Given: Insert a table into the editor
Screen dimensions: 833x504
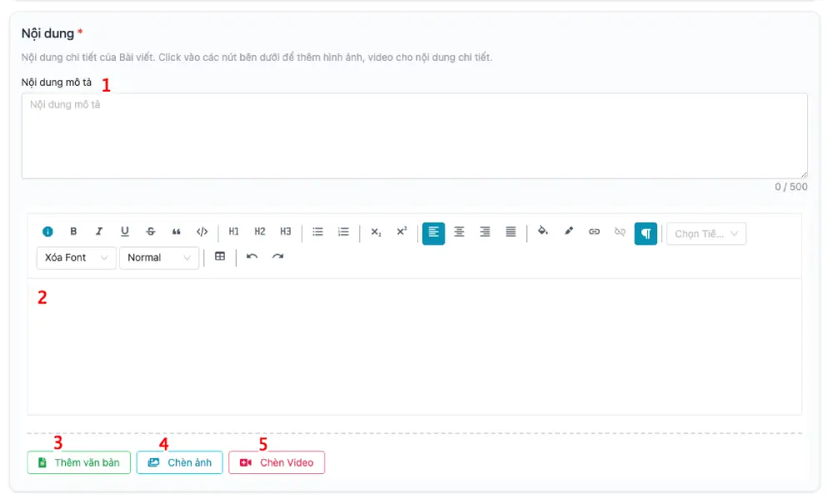Looking at the screenshot, I should click(220, 257).
